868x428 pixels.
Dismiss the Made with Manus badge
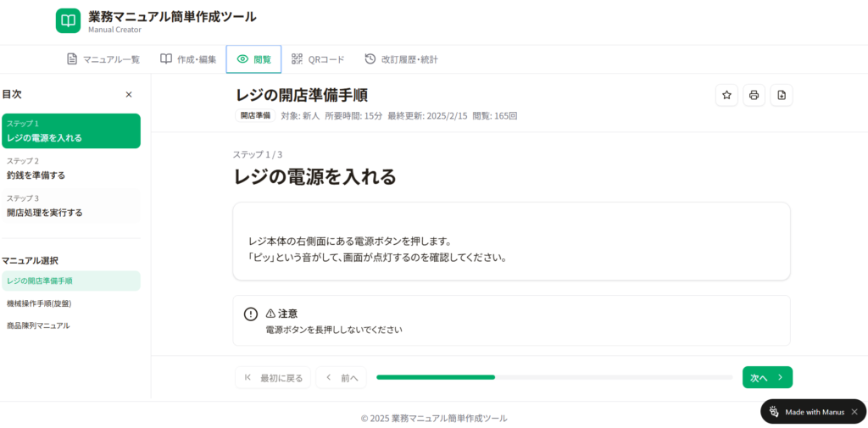854,412
